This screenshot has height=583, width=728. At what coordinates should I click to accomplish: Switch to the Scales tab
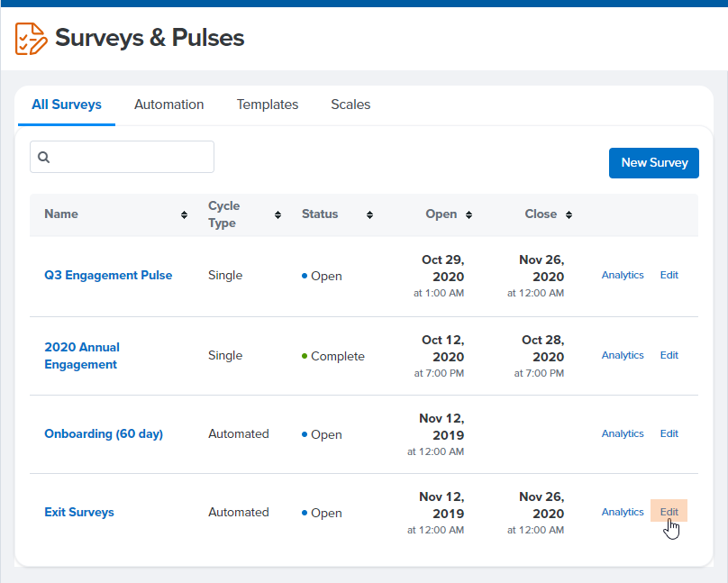click(350, 105)
